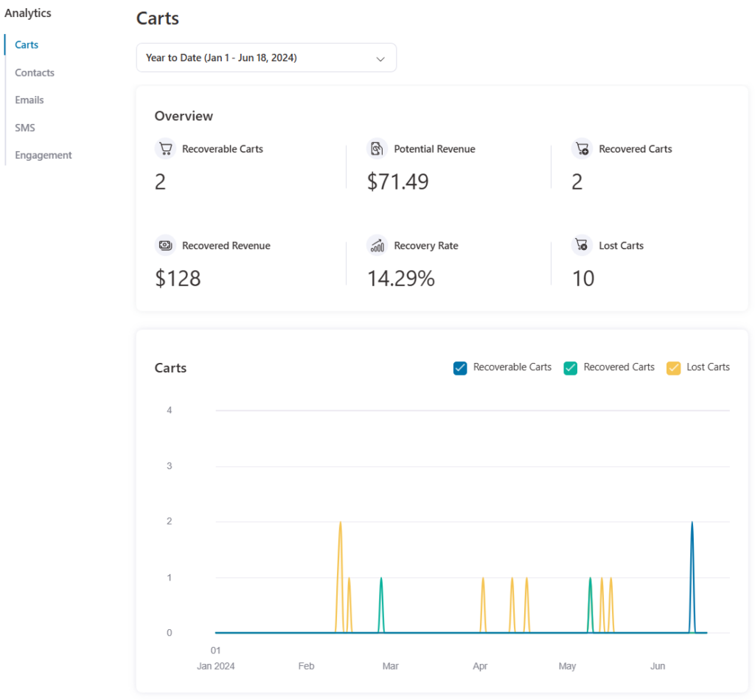Click the chevron on the date selector
The width and height of the screenshot is (755, 700).
(380, 58)
